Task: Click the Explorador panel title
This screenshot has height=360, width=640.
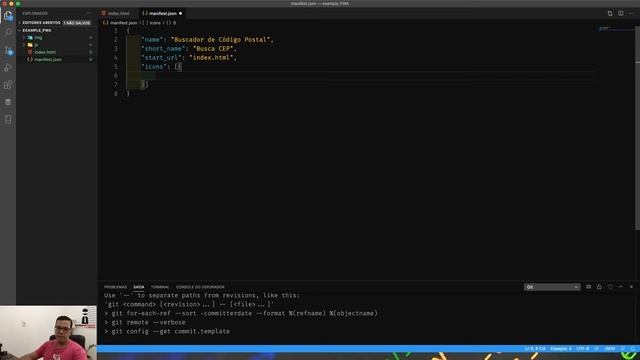Action: (35, 13)
